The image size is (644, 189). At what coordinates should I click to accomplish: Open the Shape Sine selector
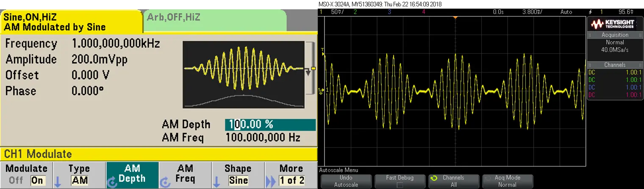[238, 174]
